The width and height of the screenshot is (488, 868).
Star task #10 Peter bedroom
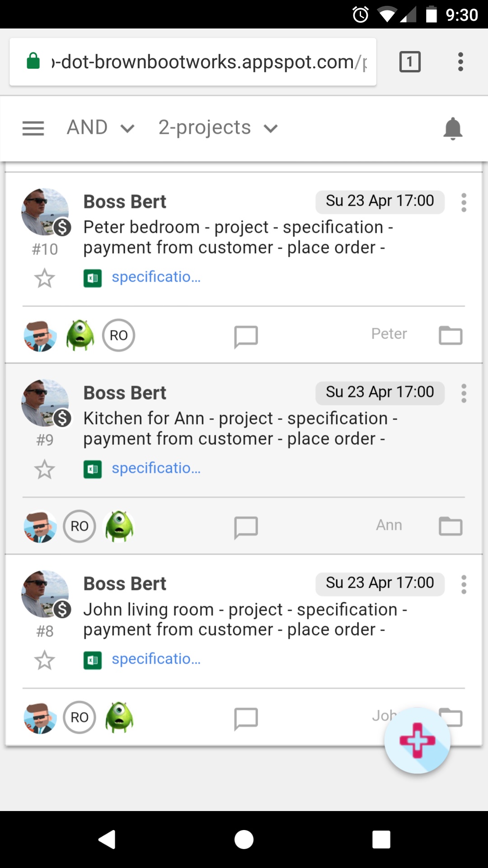44,278
